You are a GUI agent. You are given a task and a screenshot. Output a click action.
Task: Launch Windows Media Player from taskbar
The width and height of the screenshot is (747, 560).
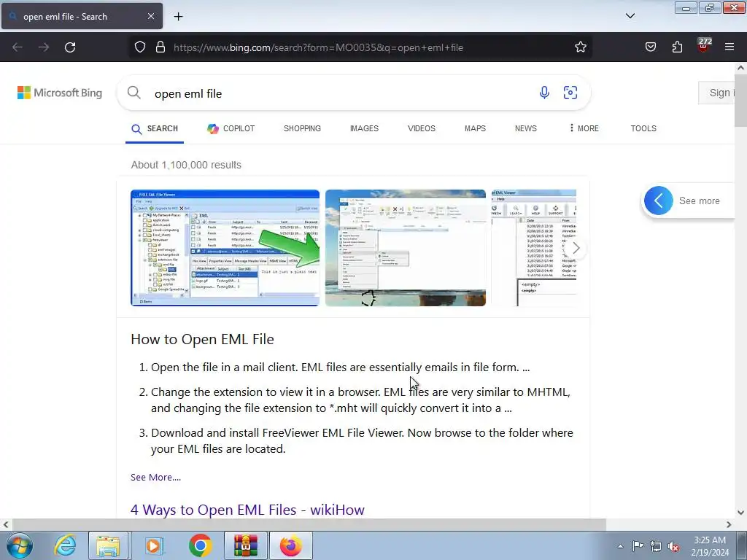(x=153, y=545)
